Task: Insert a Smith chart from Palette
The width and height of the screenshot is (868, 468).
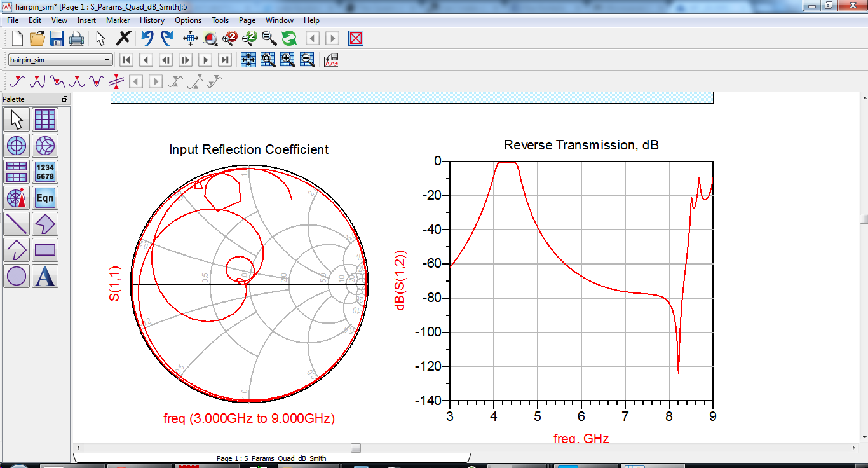Action: coord(45,146)
